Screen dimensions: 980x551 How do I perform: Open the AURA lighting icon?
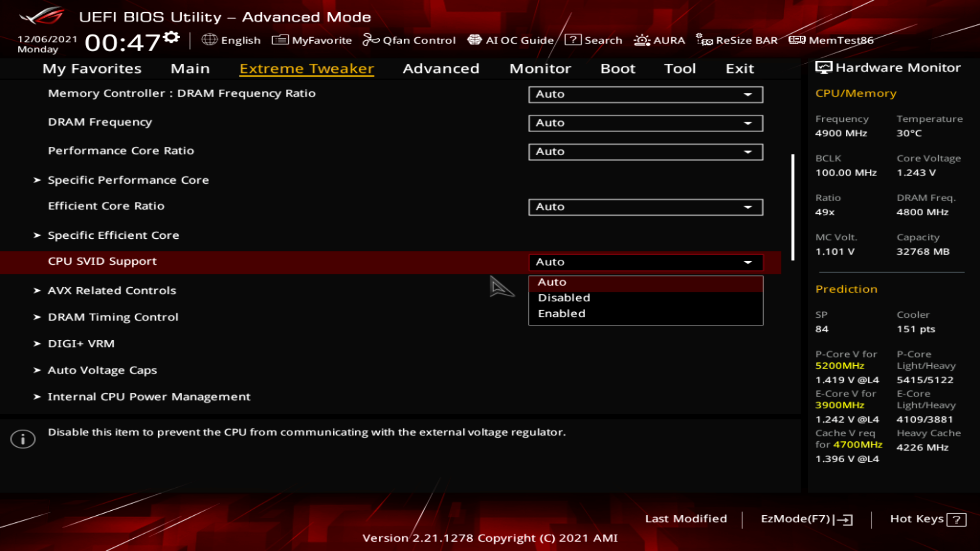click(642, 40)
